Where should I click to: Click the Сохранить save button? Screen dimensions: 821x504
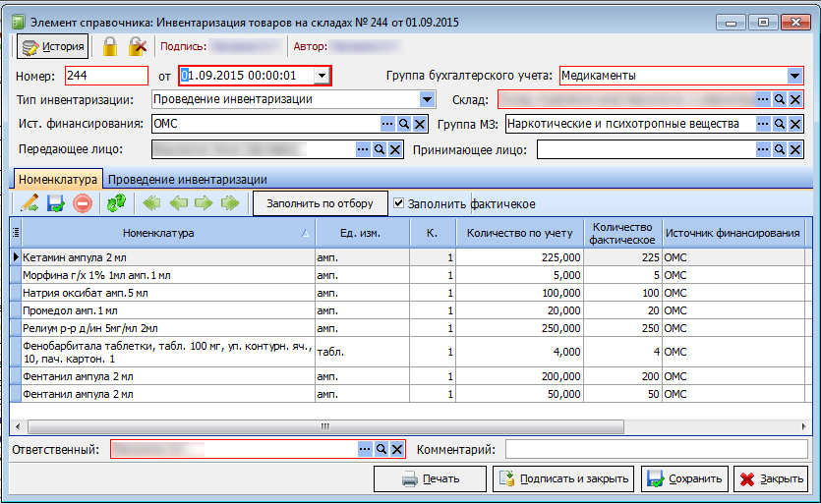pos(685,478)
